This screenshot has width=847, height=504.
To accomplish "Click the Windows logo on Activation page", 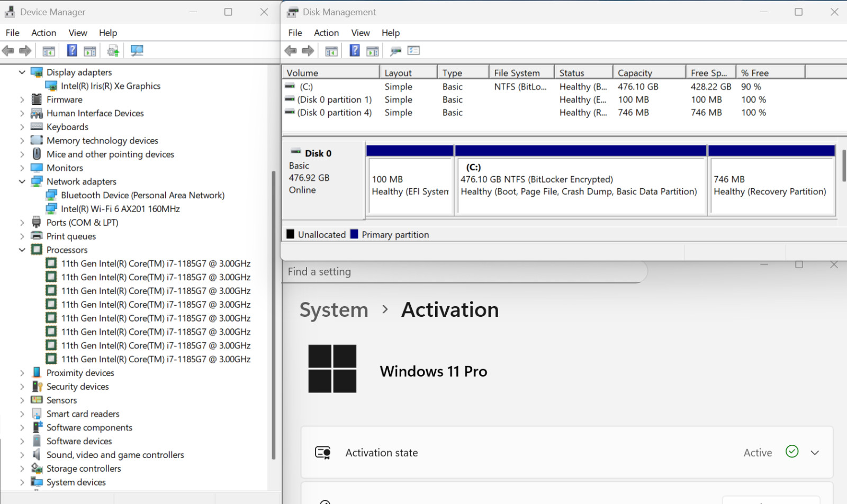I will click(332, 369).
